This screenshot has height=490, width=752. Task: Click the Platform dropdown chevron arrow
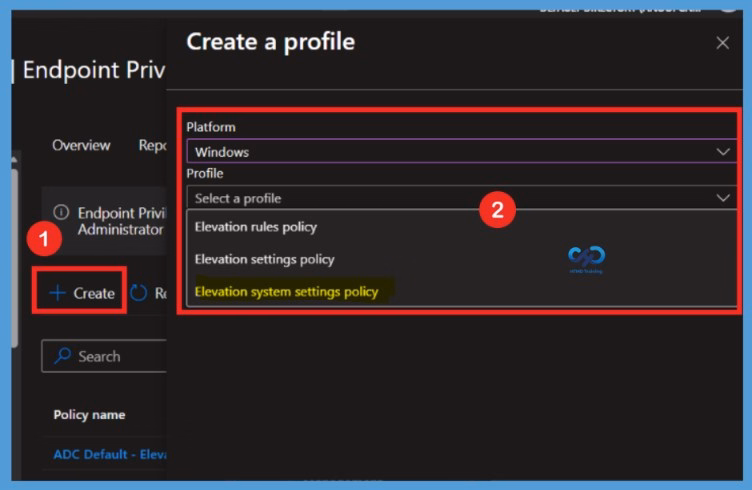pyautogui.click(x=723, y=152)
